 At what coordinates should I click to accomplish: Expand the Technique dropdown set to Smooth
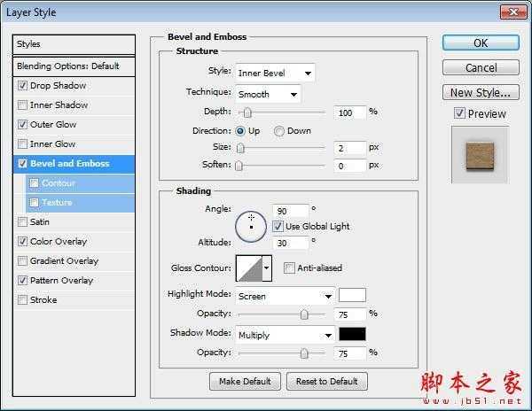[268, 93]
